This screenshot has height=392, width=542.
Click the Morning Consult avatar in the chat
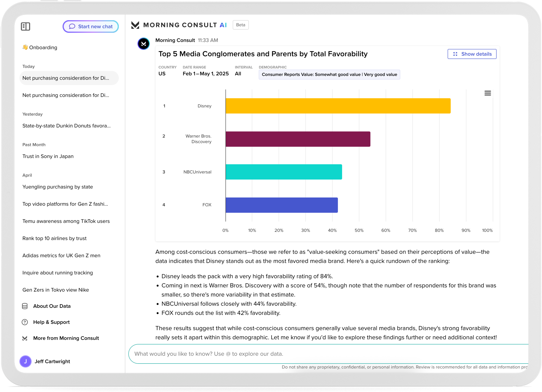143,44
